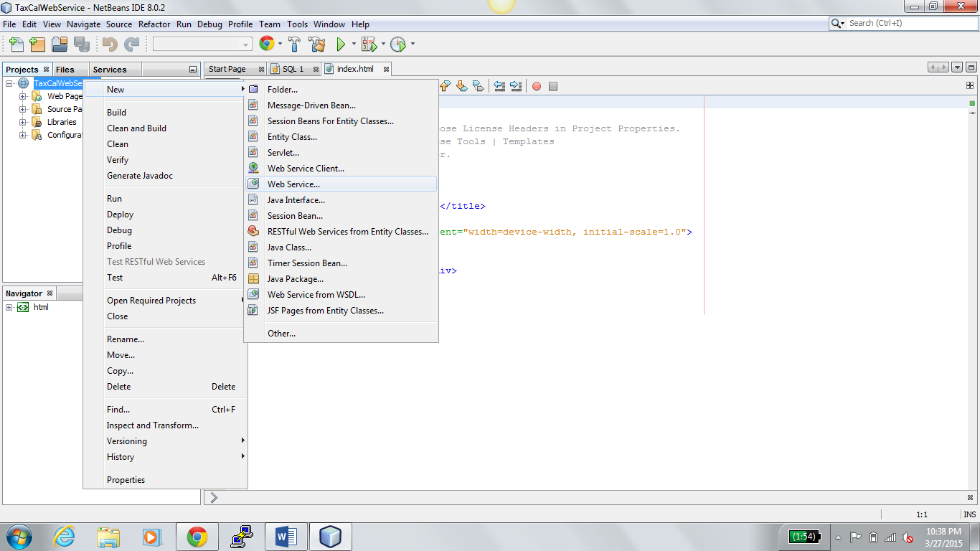Screen dimensions: 980x551
Task: Open the project configuration combo box
Action: click(202, 44)
